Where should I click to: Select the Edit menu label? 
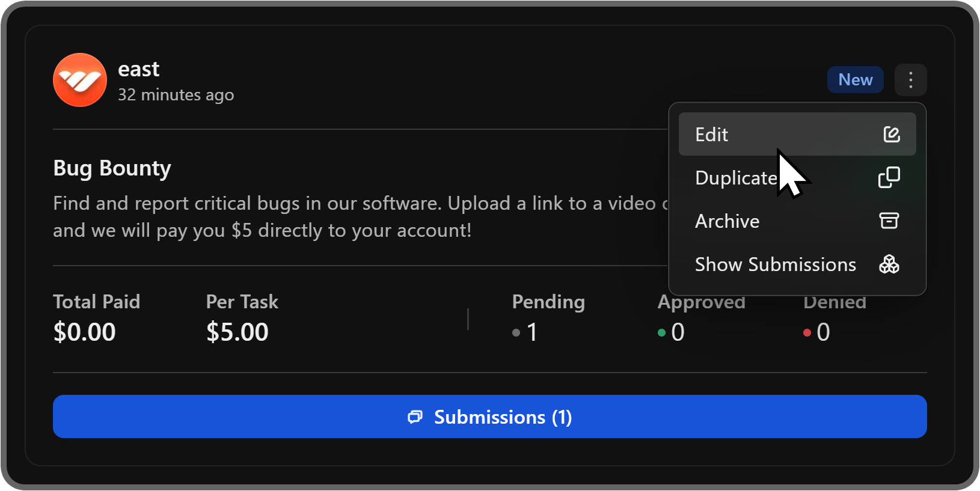pos(711,135)
